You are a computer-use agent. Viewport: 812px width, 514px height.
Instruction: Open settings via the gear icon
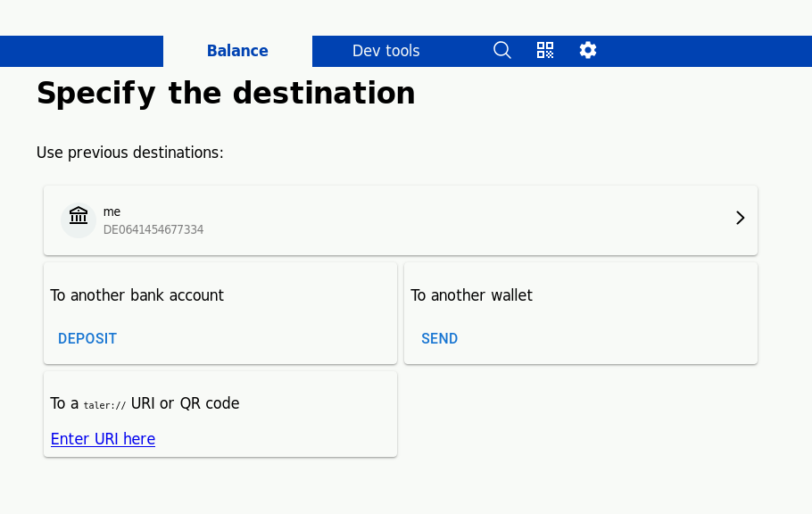pyautogui.click(x=588, y=50)
